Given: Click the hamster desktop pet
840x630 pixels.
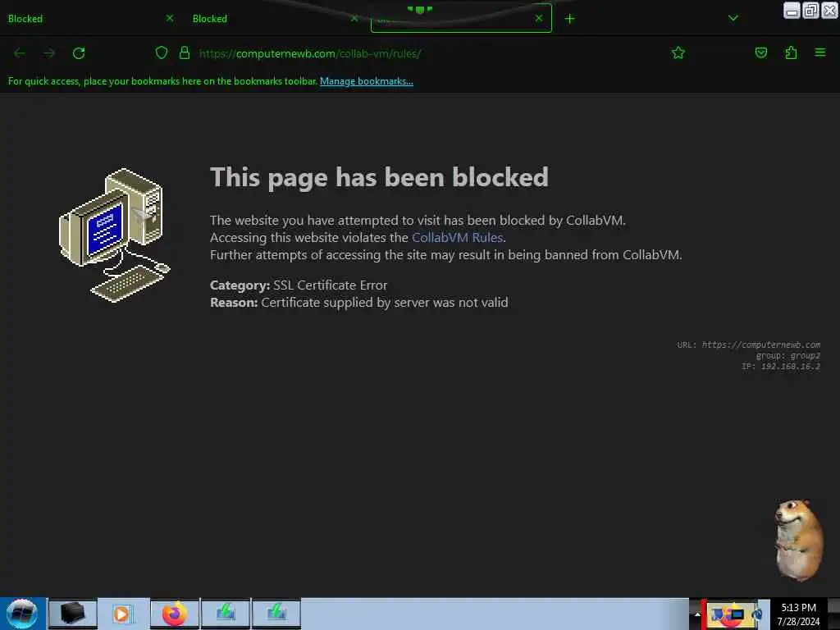Looking at the screenshot, I should click(x=798, y=540).
